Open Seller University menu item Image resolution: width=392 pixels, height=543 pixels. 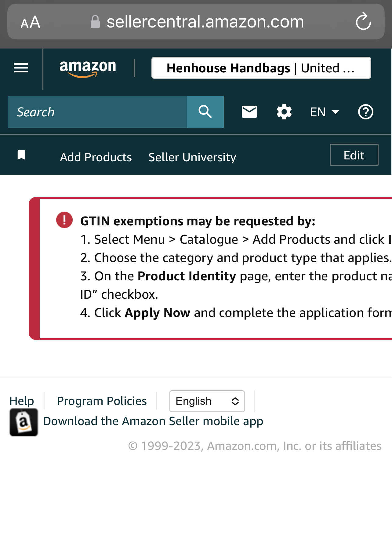[192, 157]
